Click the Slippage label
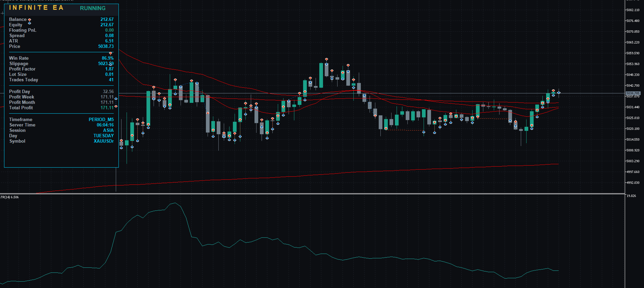 click(x=19, y=64)
